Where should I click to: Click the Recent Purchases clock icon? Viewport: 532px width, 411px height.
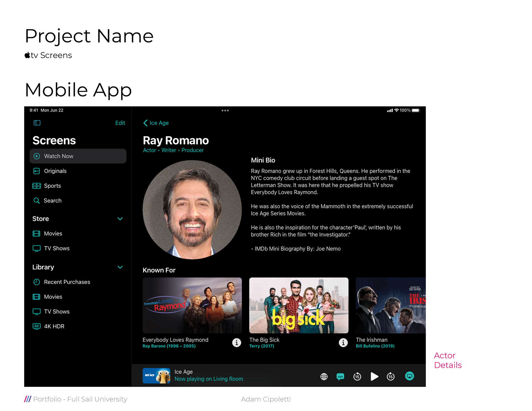37,282
